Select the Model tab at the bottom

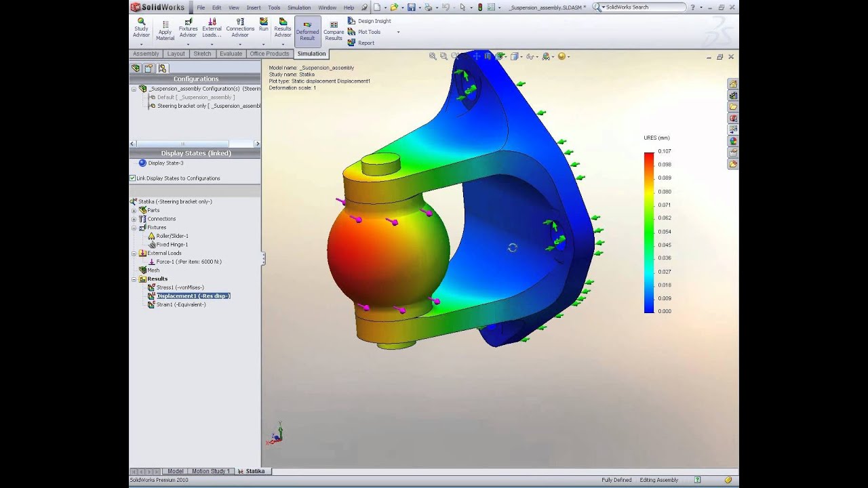tap(175, 471)
